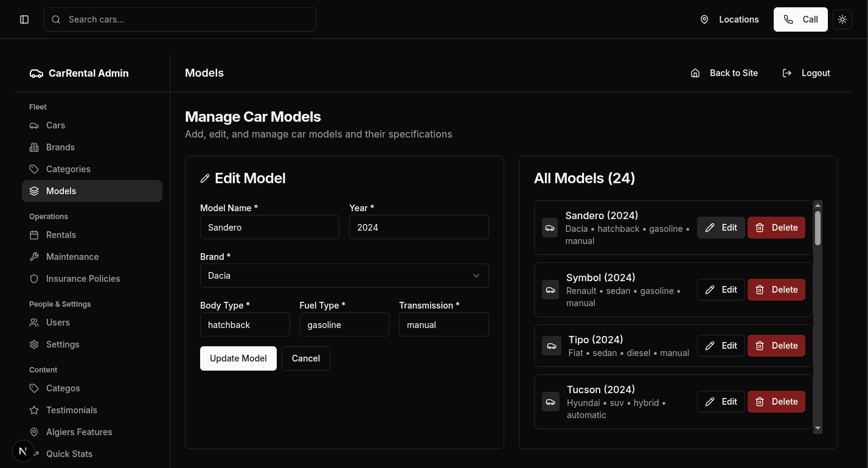The image size is (868, 468).
Task: Toggle the sidebar panel icon
Action: tap(24, 19)
